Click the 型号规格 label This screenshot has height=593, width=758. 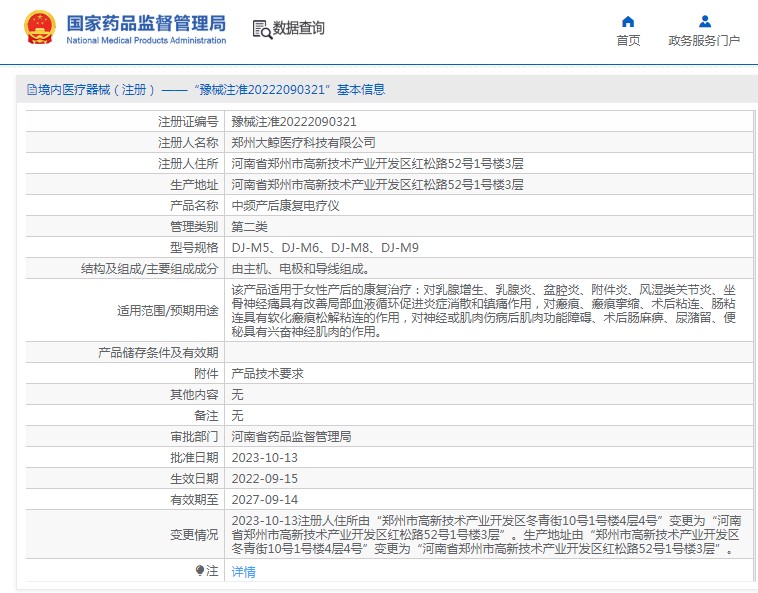point(194,247)
